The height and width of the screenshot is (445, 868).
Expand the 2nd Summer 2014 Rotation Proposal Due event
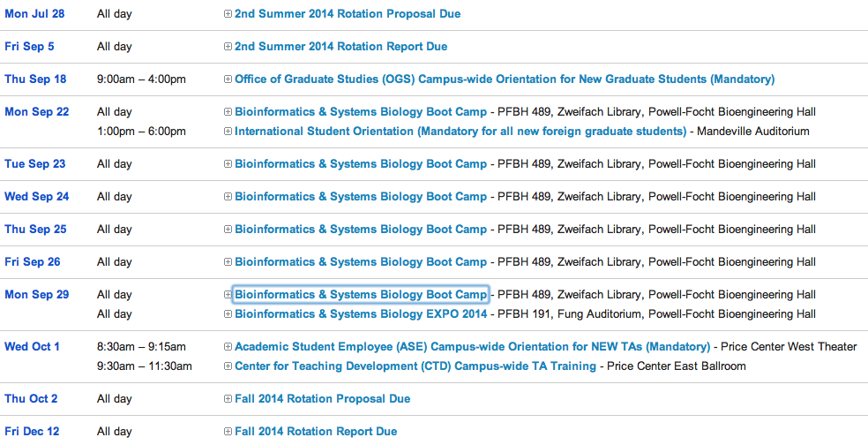(228, 14)
